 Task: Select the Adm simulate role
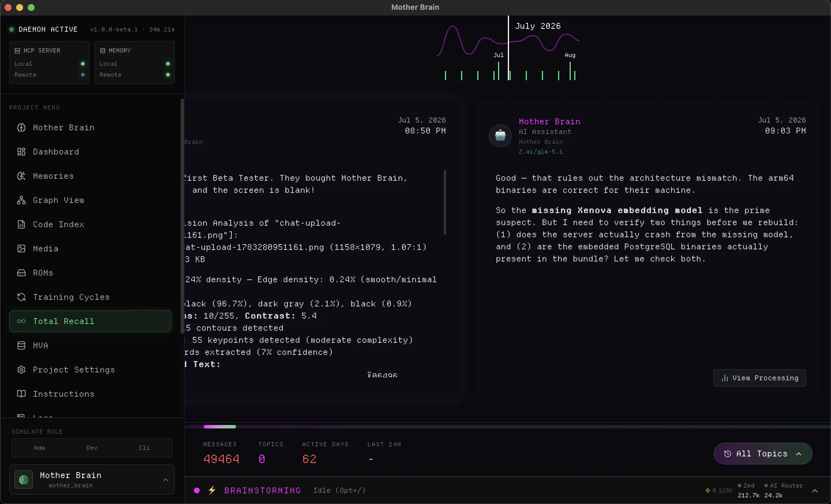39,448
